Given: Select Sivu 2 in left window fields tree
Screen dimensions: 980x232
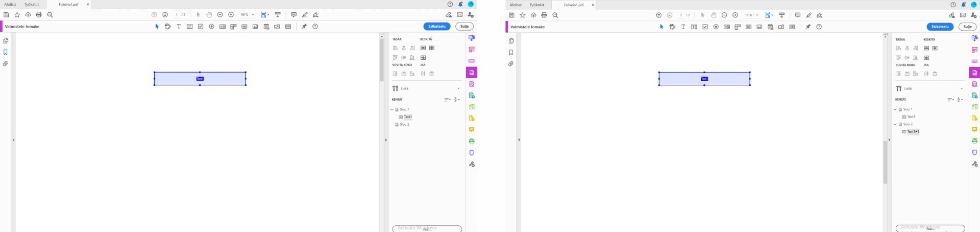Looking at the screenshot, I should coord(404,124).
